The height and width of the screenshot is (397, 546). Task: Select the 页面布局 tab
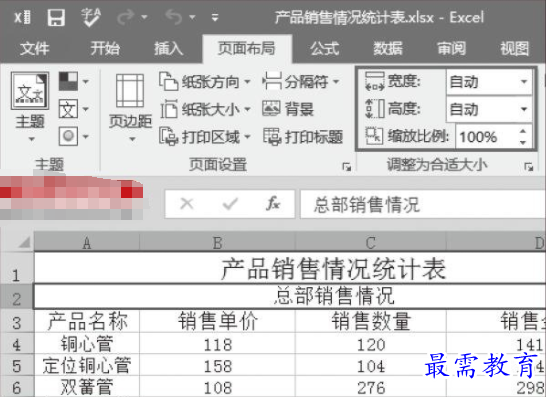[247, 48]
